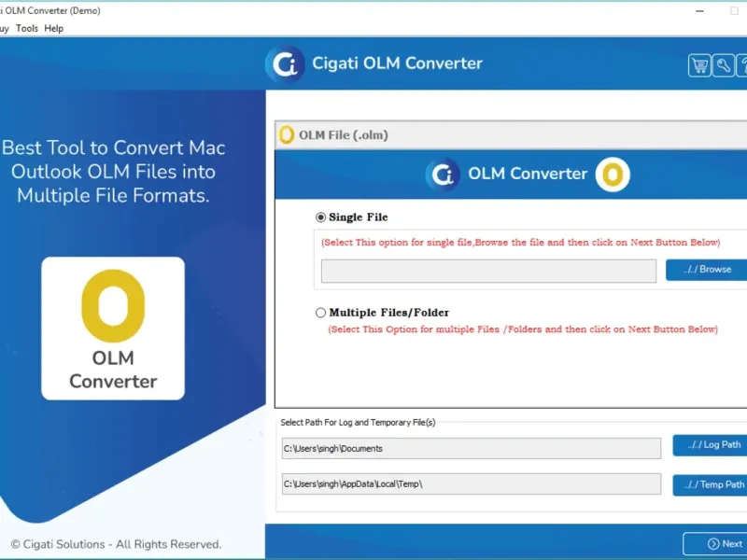
Task: Open the Tools menu
Action: coord(27,28)
